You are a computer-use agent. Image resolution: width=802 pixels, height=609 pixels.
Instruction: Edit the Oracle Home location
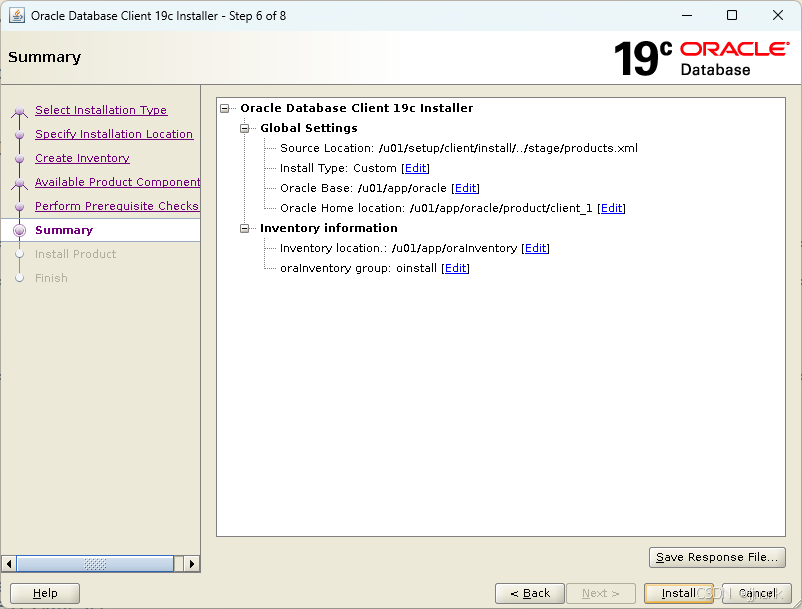pos(611,208)
